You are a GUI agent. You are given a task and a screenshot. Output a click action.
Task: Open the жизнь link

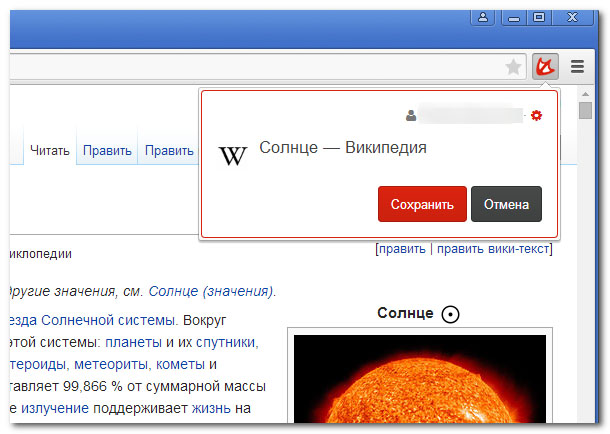[210, 409]
